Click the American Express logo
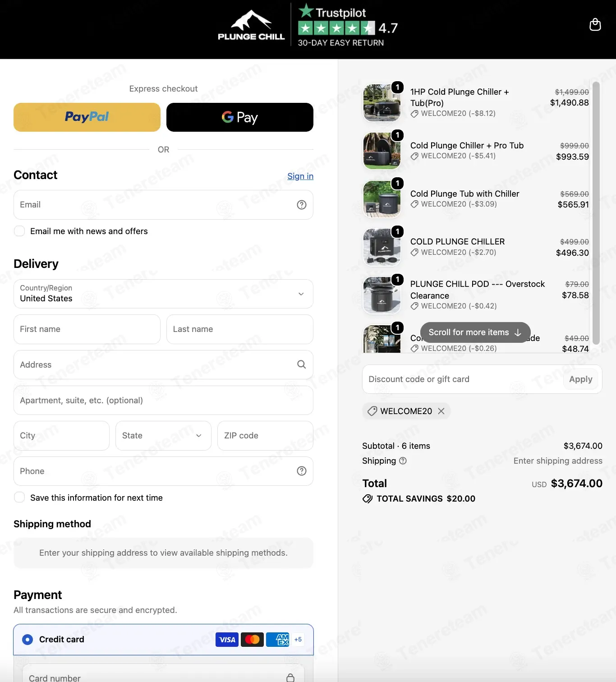 (277, 640)
